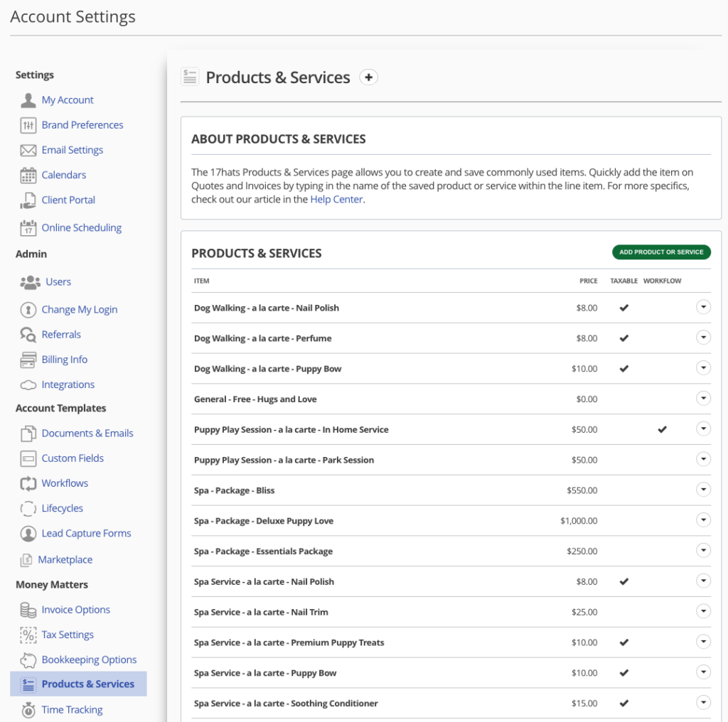Click the Workflows arrows icon

click(28, 483)
